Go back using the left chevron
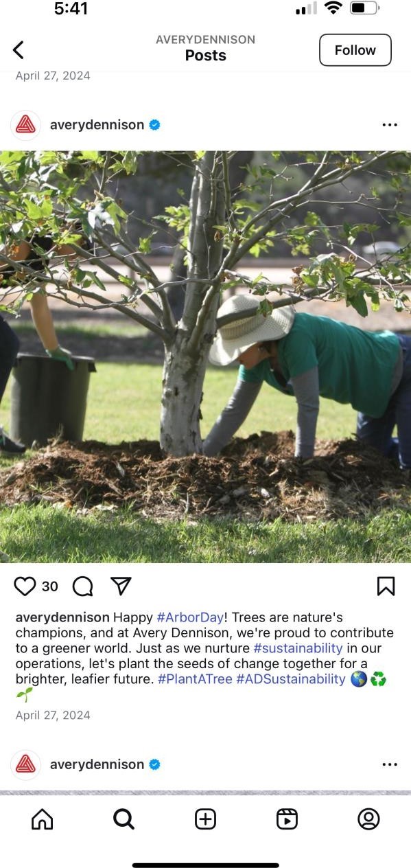Viewport: 411px width, 868px height. (x=19, y=50)
